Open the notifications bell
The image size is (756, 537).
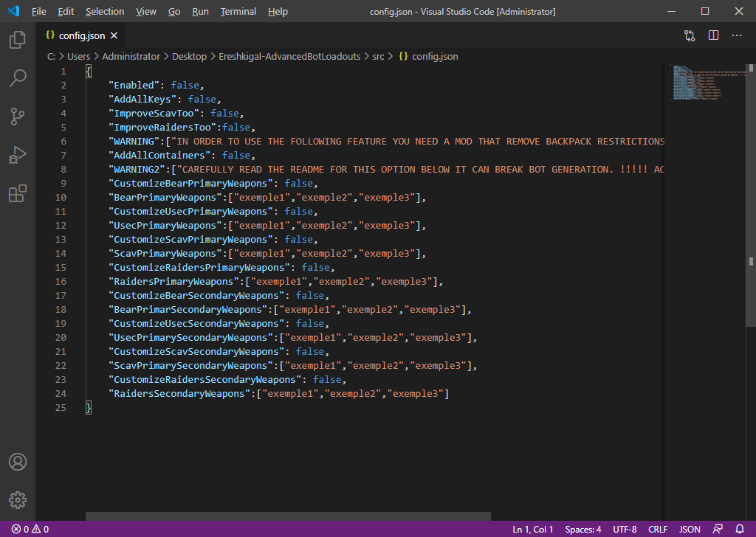click(x=740, y=530)
